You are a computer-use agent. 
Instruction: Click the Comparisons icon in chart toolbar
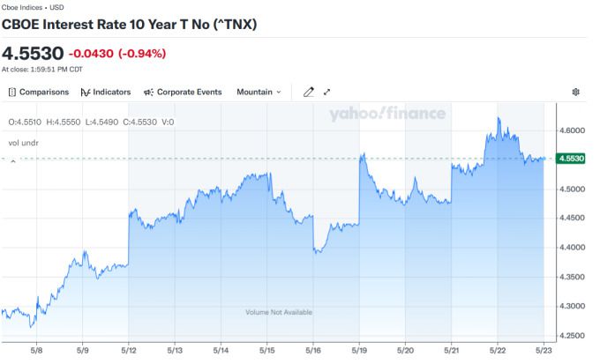[x=12, y=92]
